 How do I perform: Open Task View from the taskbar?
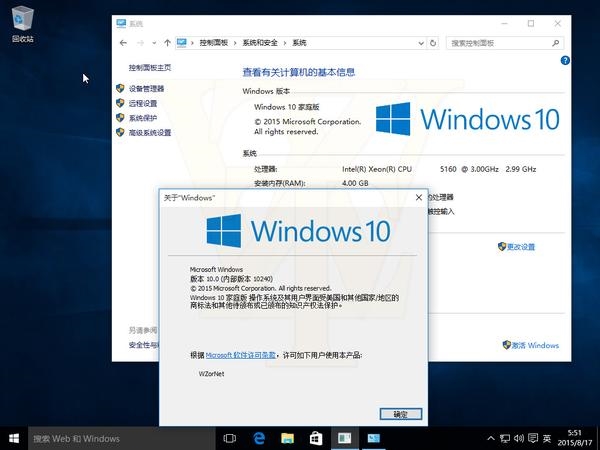[x=230, y=439]
